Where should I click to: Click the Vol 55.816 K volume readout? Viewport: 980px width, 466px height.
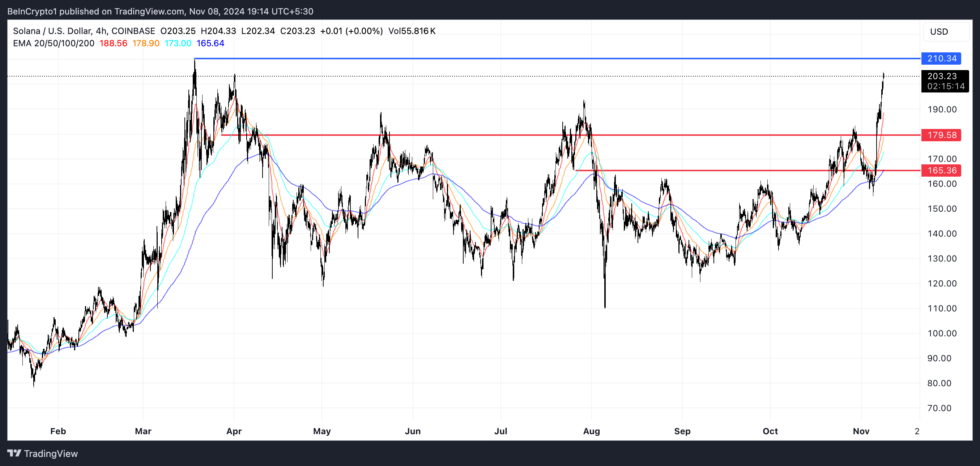click(x=412, y=31)
